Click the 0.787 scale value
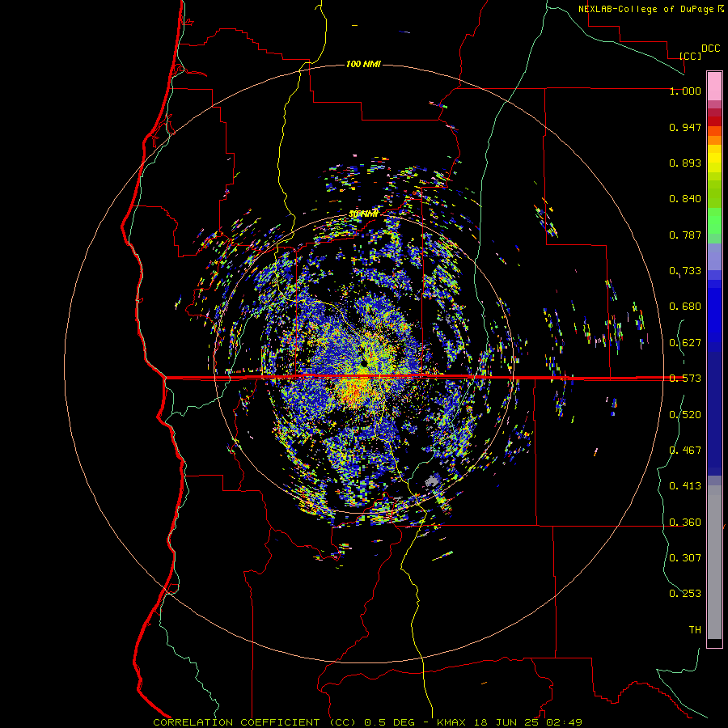This screenshot has height=728, width=728. click(685, 235)
